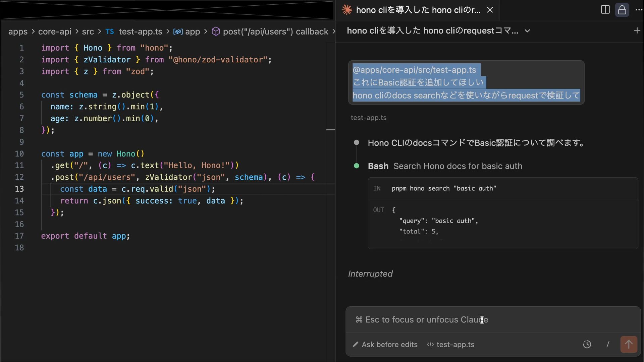Viewport: 644px width, 362px height.
Task: Click the slash command icon
Action: click(x=608, y=344)
